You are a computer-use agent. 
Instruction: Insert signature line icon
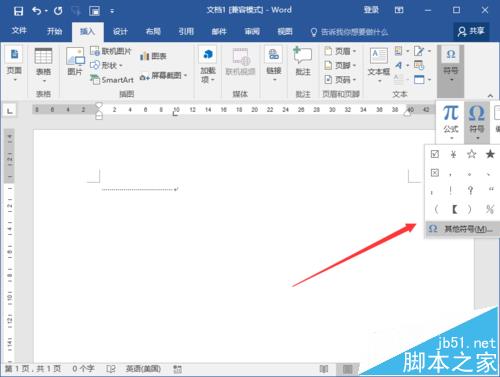[422, 51]
